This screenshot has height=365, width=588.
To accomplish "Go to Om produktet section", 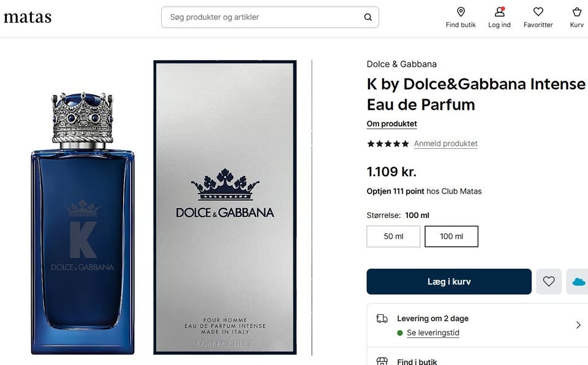I will (x=391, y=124).
